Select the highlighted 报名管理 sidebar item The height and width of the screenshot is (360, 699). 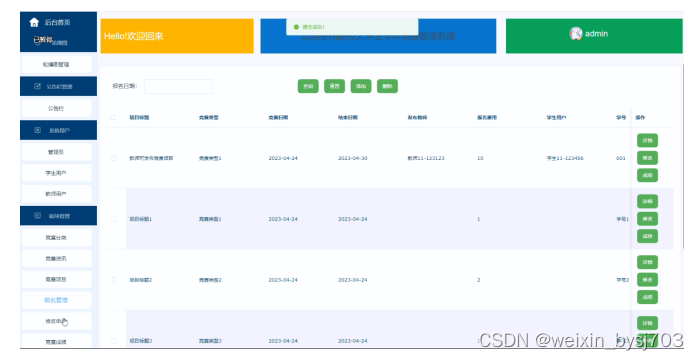tap(56, 300)
